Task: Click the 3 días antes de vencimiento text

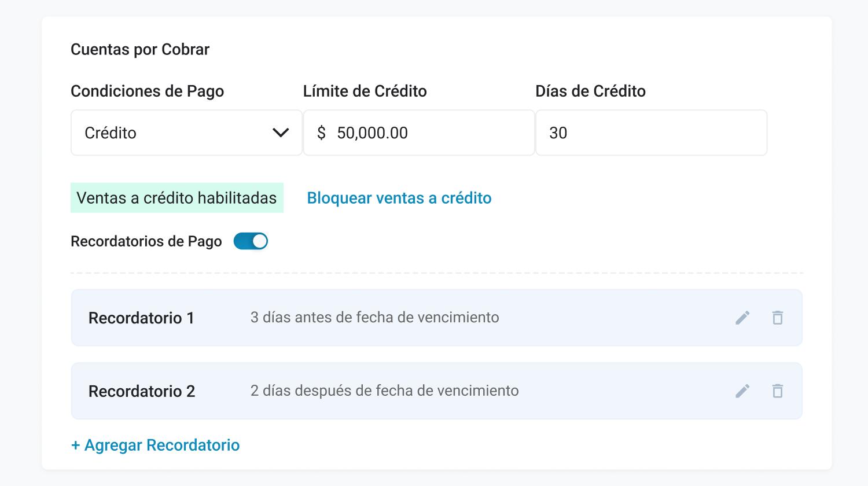Action: point(374,317)
